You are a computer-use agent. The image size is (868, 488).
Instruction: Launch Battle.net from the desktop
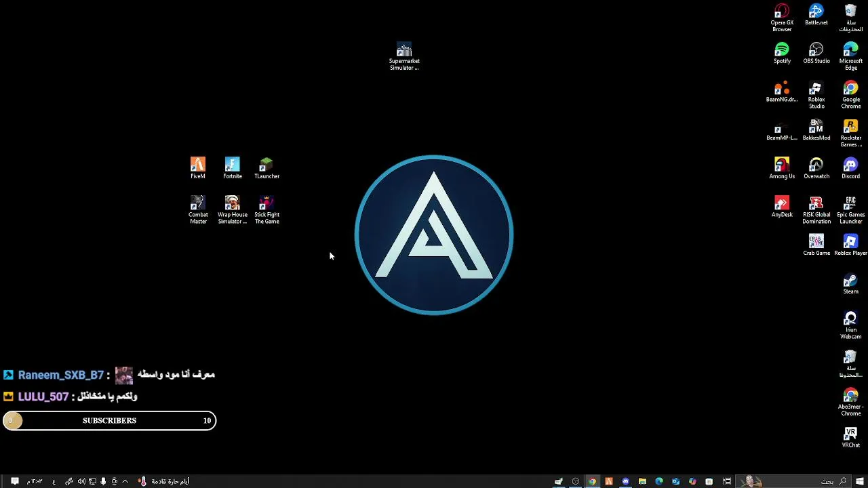coord(816,15)
